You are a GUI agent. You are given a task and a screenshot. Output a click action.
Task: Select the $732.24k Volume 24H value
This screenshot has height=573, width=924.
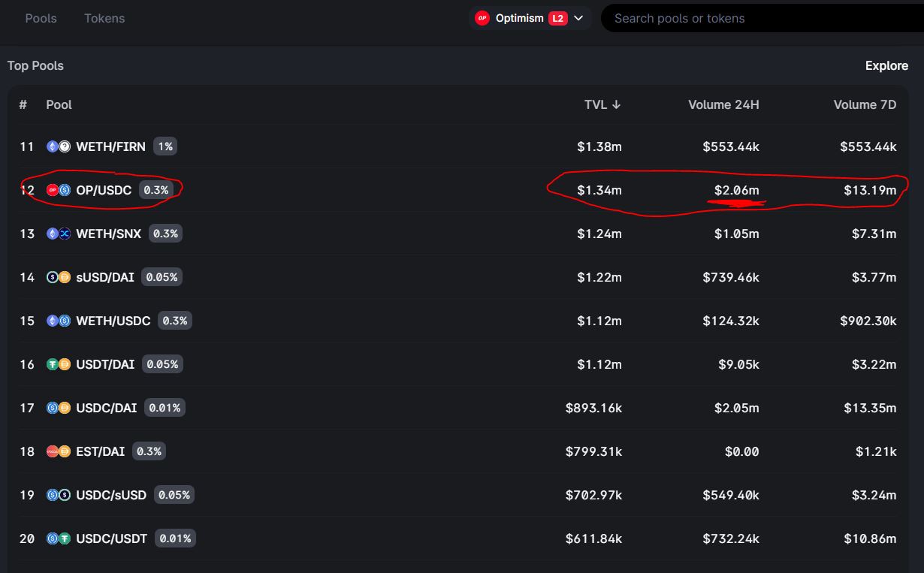(731, 538)
